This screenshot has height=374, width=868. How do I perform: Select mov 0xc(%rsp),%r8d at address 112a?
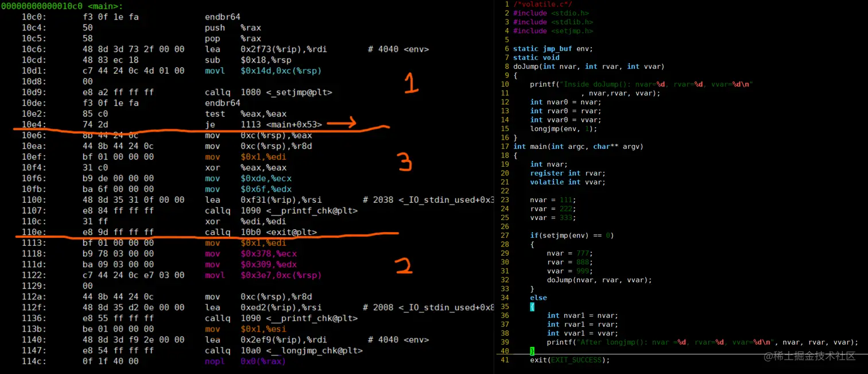tap(258, 297)
